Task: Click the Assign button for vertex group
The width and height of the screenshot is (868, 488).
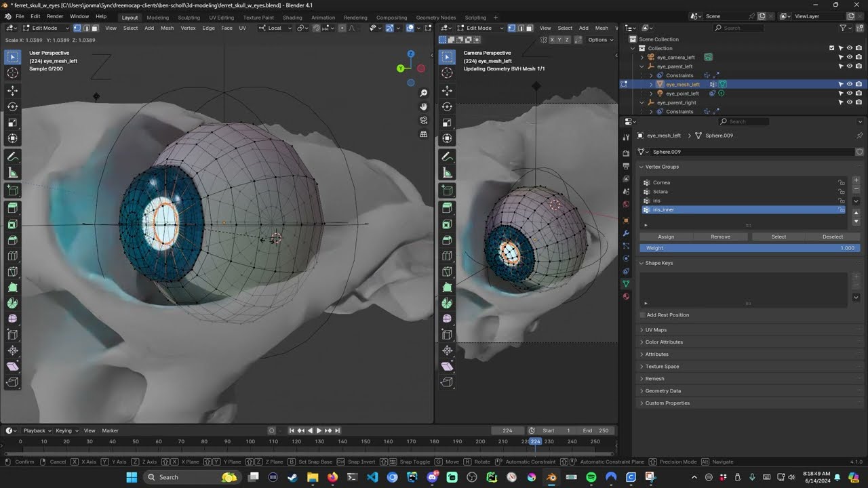Action: (666, 237)
